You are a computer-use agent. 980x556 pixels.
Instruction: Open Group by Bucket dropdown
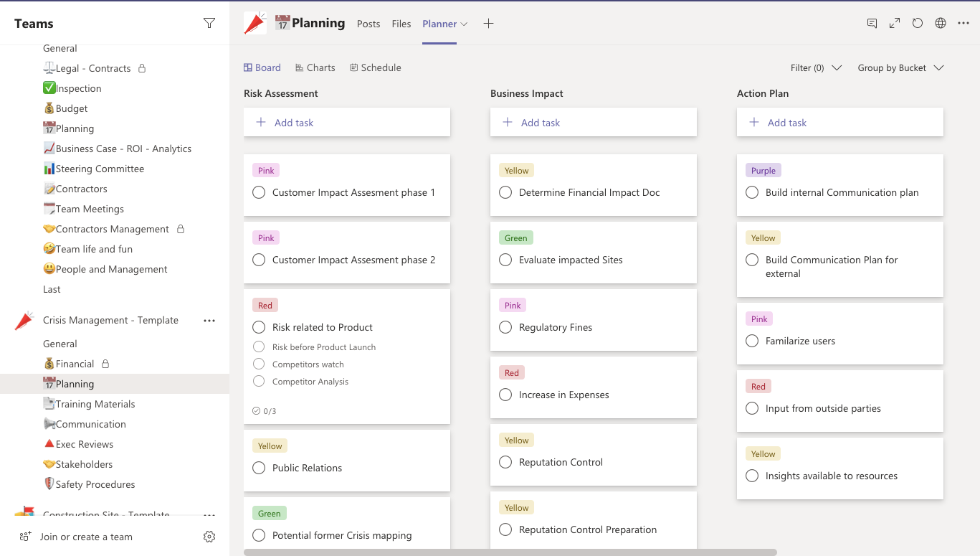pos(900,68)
